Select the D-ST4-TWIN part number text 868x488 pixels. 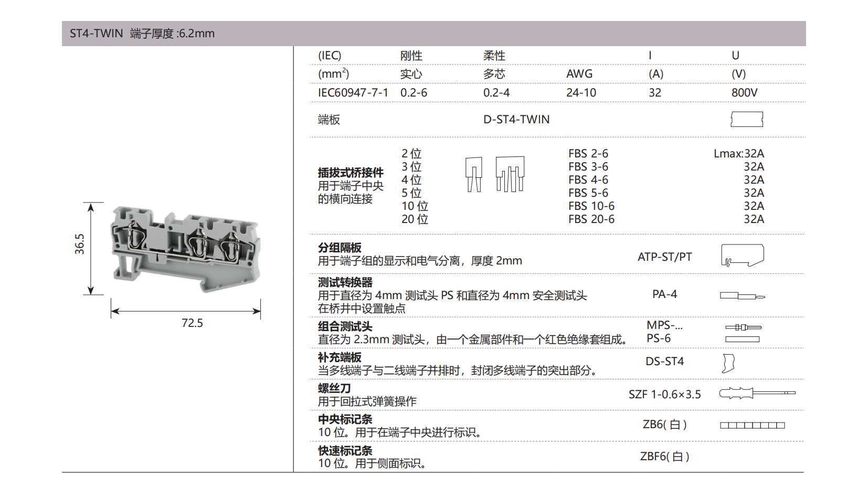tap(516, 119)
